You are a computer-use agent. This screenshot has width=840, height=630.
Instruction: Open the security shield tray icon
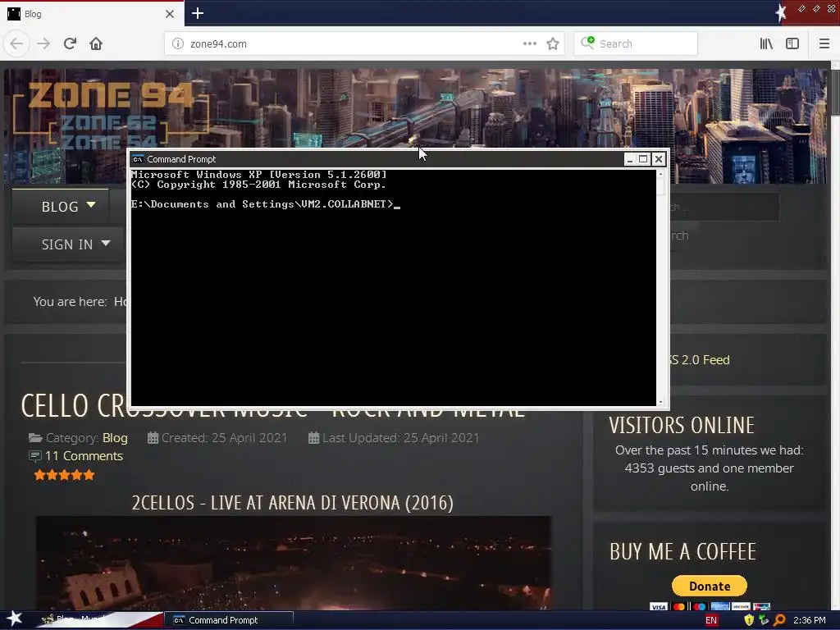click(749, 620)
